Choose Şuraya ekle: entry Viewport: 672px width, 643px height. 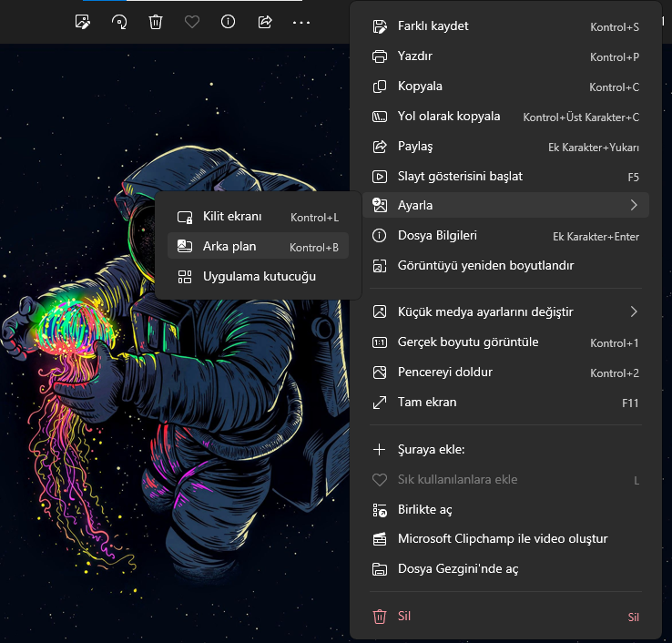point(505,450)
